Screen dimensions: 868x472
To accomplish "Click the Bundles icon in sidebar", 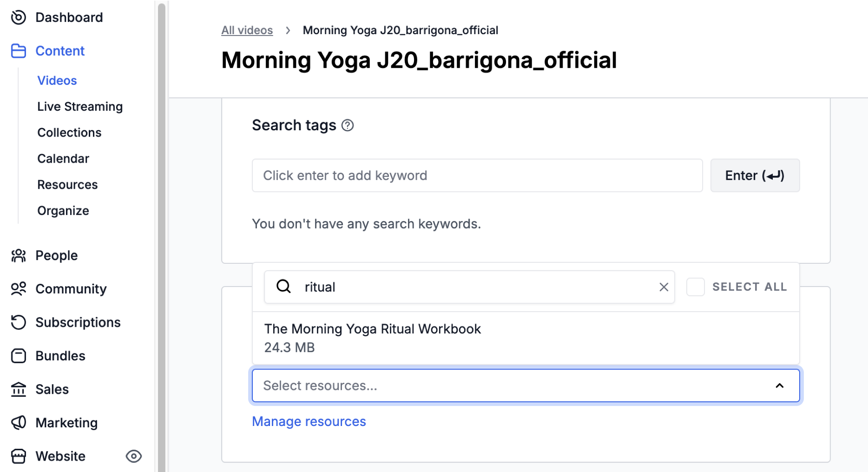I will pos(18,356).
